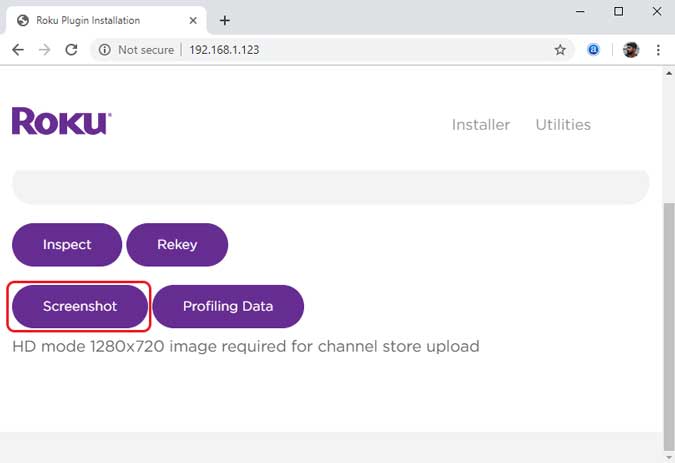The width and height of the screenshot is (675, 463).
Task: Open the Chrome profile avatar
Action: point(631,50)
